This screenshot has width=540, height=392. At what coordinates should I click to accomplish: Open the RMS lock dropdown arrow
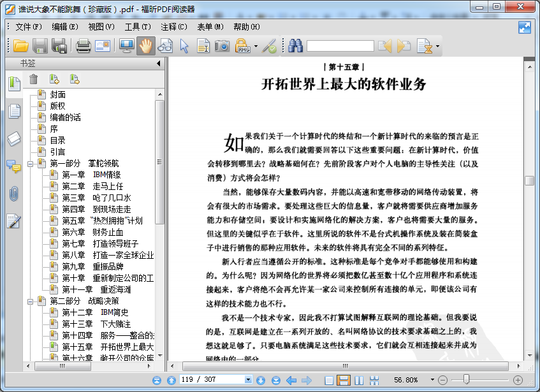256,46
